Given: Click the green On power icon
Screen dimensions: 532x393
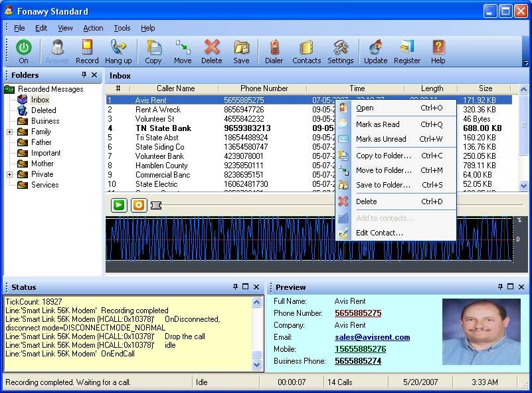Looking at the screenshot, I should pyautogui.click(x=24, y=48).
